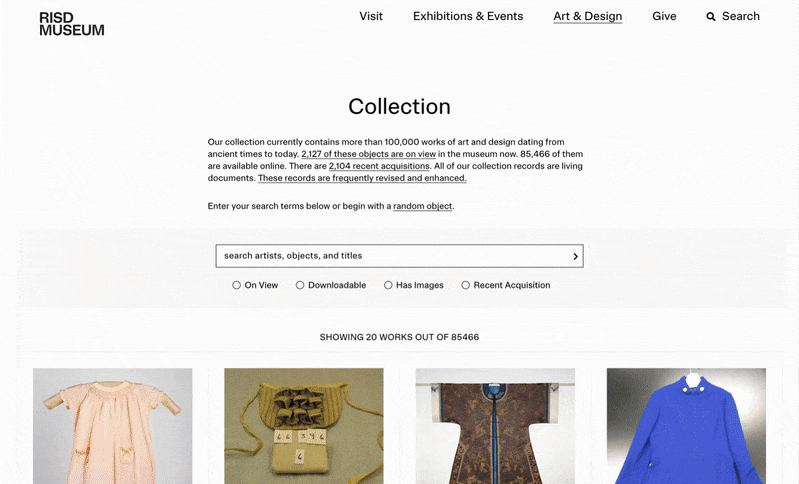The height and width of the screenshot is (484, 799).
Task: Open the Art & Design menu
Action: click(x=588, y=16)
